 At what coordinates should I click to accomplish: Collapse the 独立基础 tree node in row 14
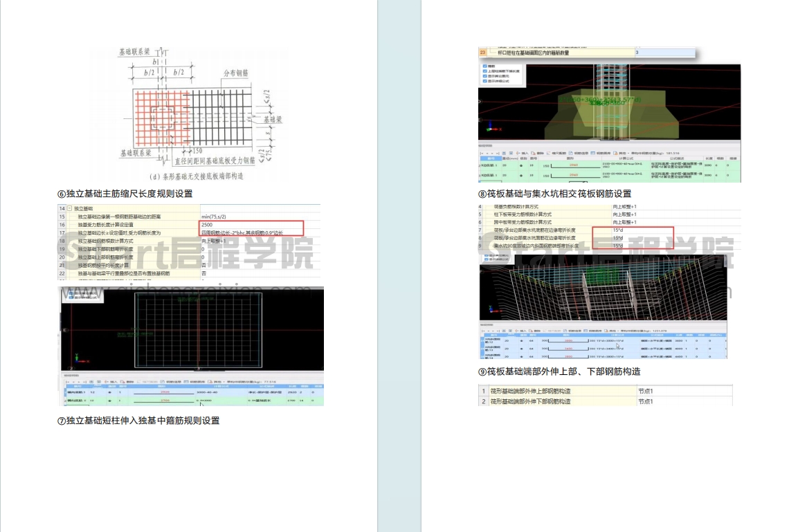click(x=69, y=208)
